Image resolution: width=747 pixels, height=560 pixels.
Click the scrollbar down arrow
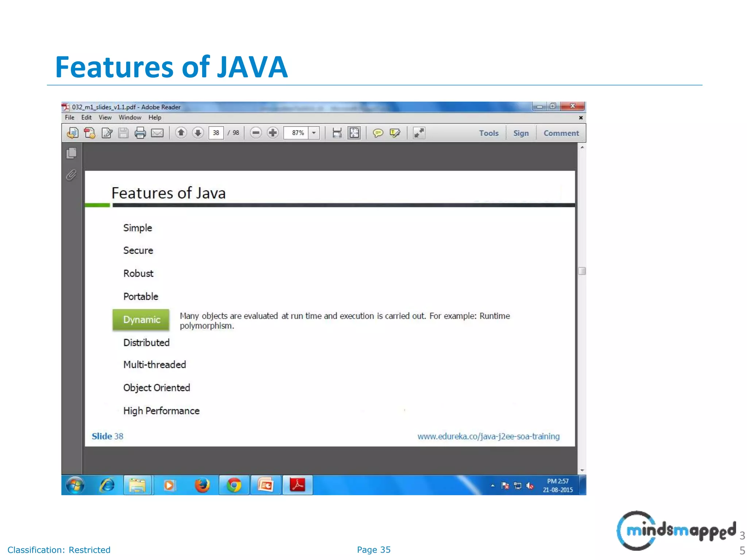pos(582,470)
